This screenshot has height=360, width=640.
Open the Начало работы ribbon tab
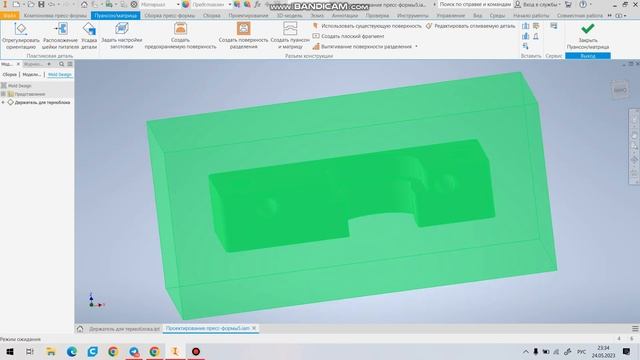click(531, 16)
